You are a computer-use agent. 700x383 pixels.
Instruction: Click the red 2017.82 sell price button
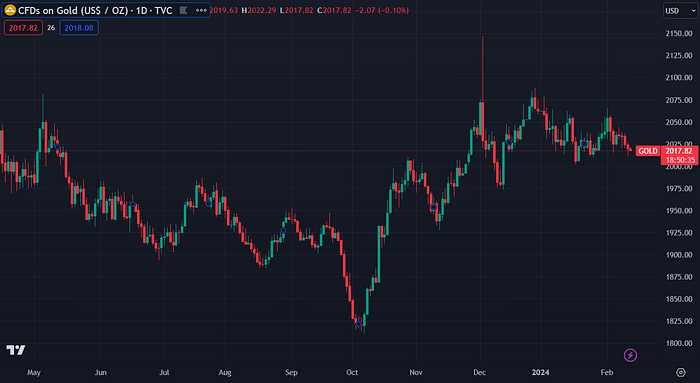pos(23,28)
